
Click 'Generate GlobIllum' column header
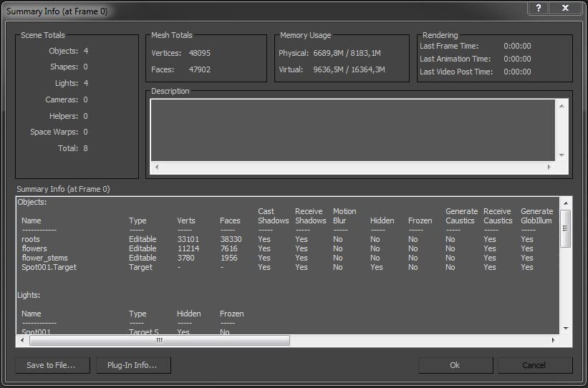point(537,216)
